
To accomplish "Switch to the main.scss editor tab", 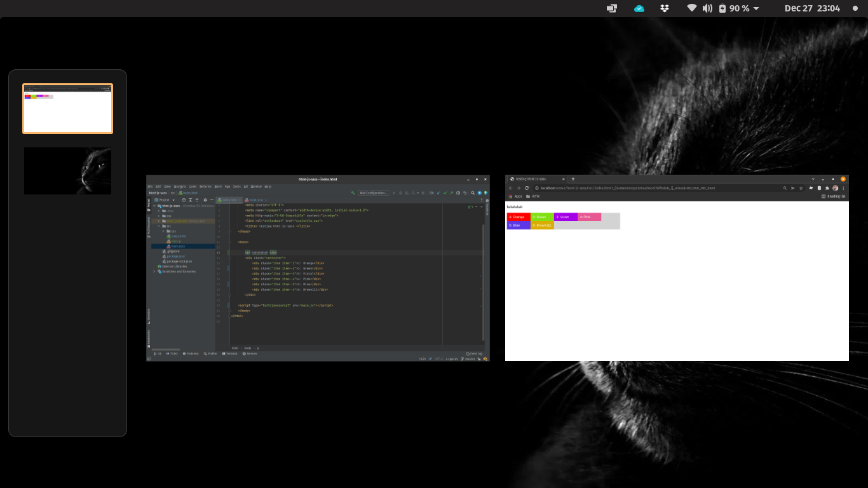I will pos(256,200).
